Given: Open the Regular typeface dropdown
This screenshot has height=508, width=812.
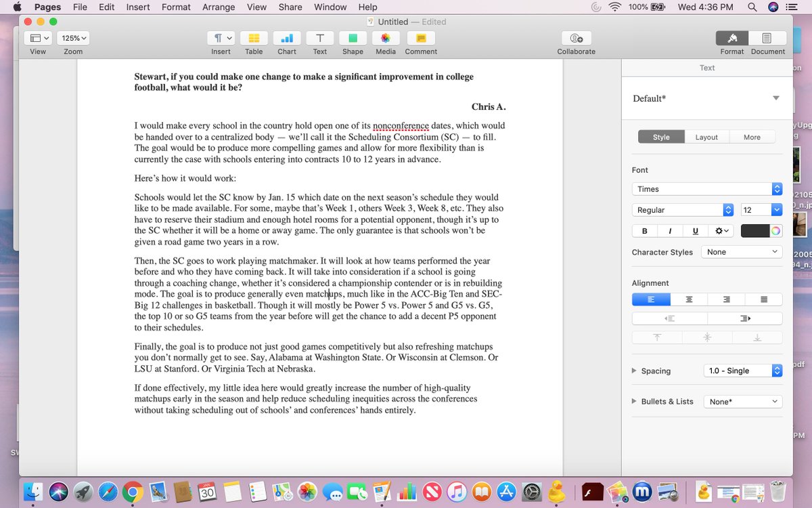Looking at the screenshot, I should click(x=683, y=210).
